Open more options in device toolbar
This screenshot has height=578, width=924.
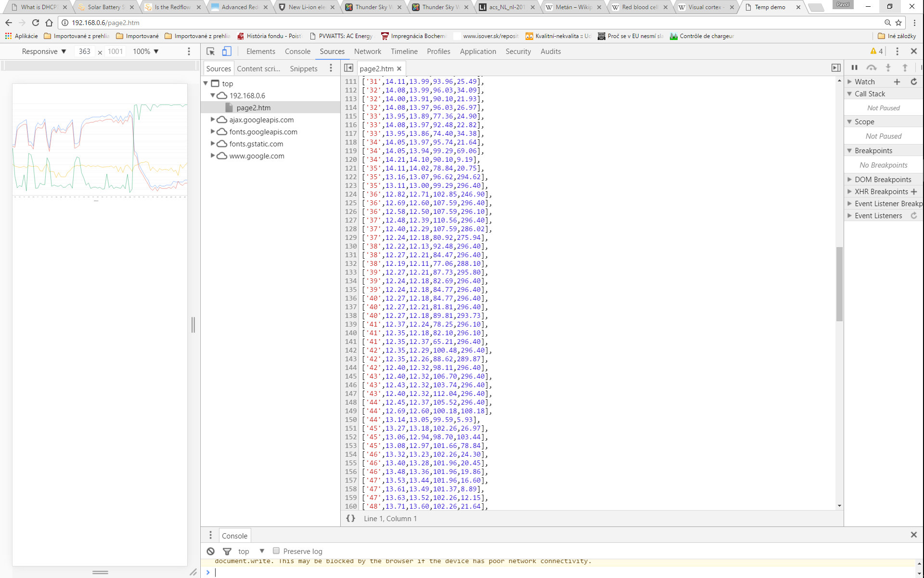(189, 52)
